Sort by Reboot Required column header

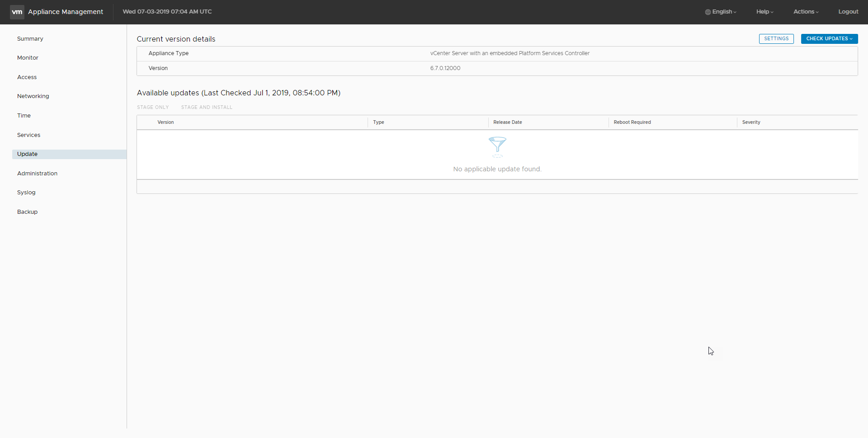[632, 122]
